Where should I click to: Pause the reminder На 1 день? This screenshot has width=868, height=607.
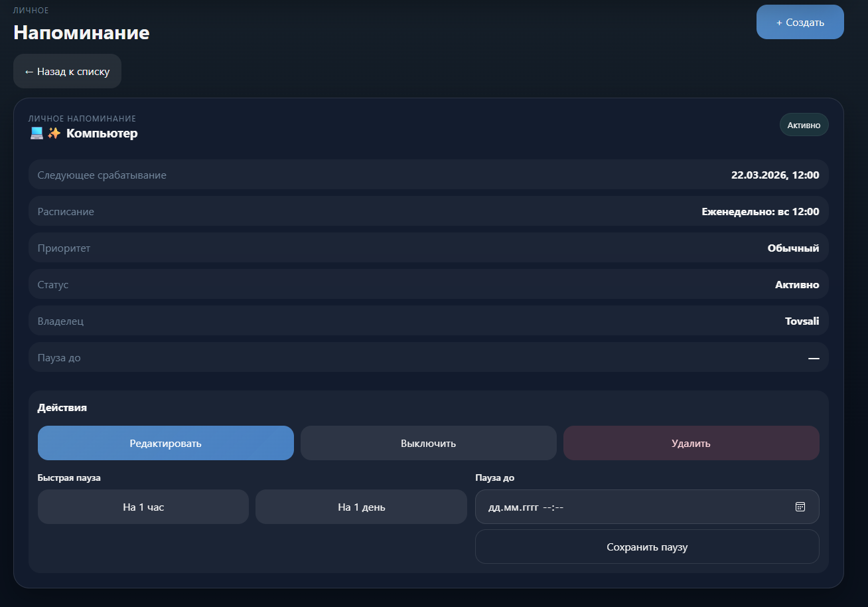click(x=361, y=507)
